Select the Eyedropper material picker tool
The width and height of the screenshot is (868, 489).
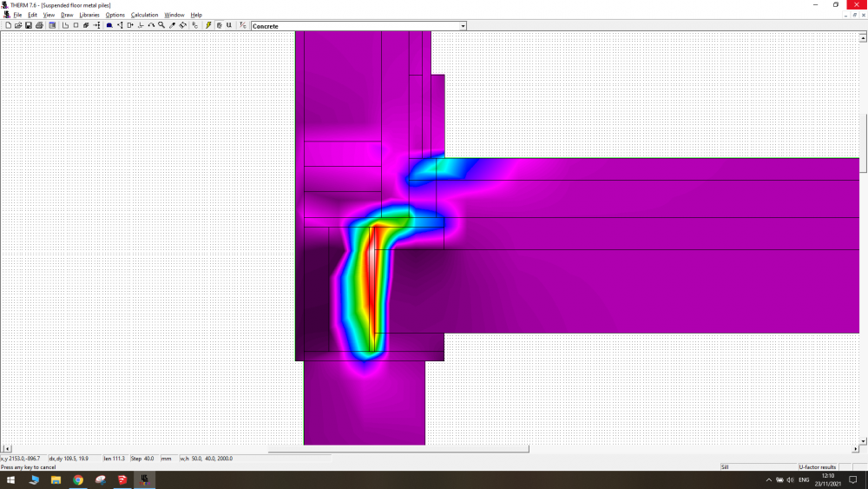172,25
